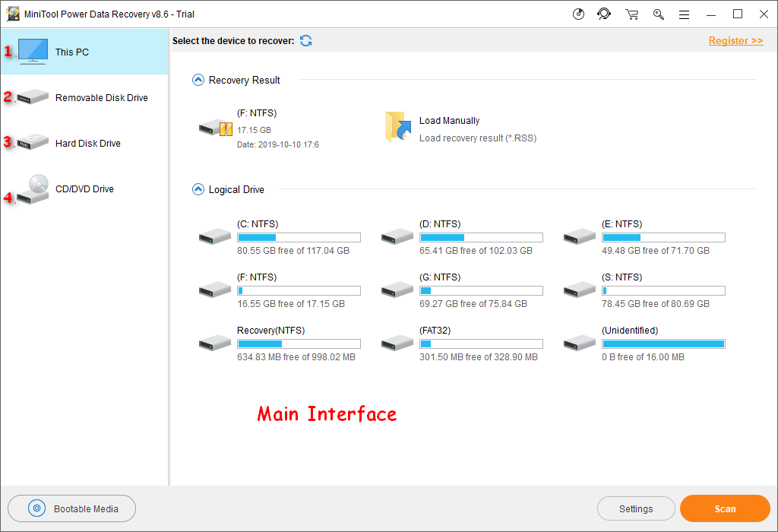Click the timer icon in title bar

tap(578, 14)
